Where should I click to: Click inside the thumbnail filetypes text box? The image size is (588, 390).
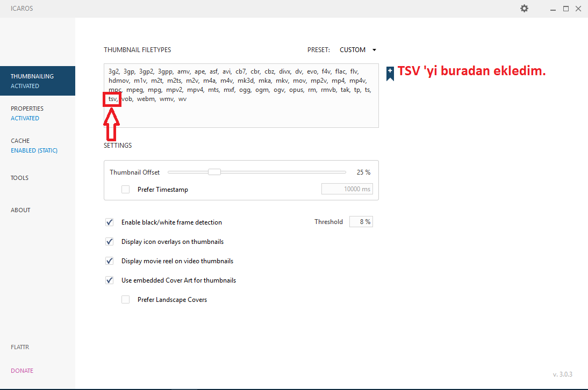coord(241,96)
